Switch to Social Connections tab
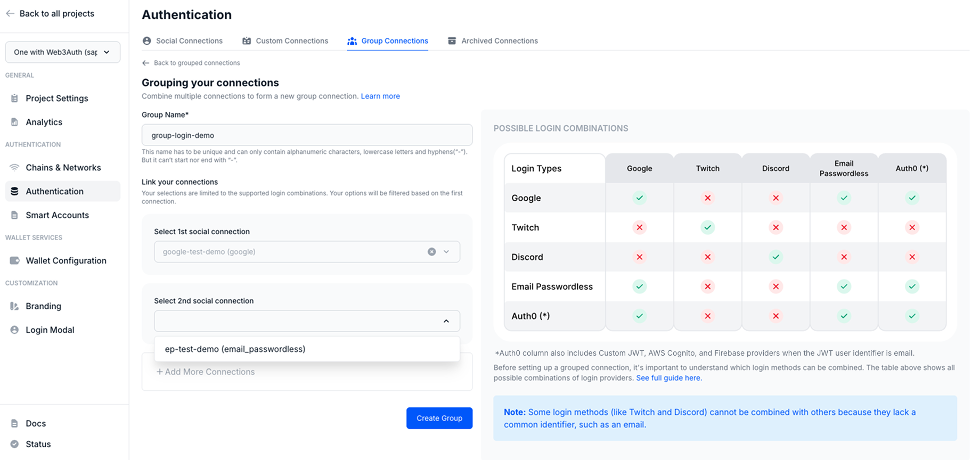Image resolution: width=980 pixels, height=460 pixels. click(x=183, y=41)
